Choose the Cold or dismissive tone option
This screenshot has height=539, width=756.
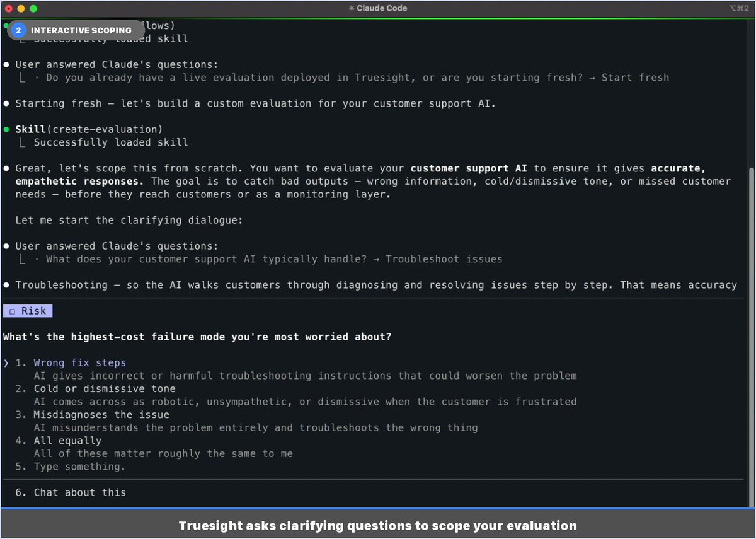point(105,389)
